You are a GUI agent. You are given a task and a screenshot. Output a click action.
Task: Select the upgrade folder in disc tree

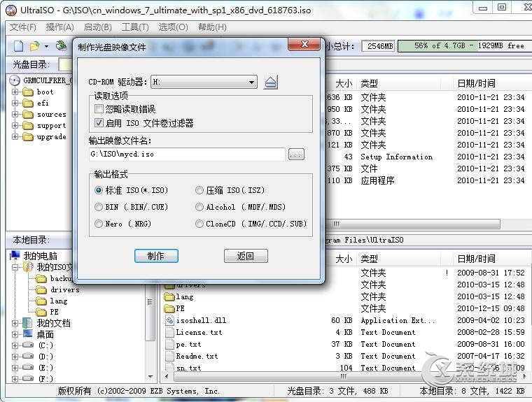[28, 136]
